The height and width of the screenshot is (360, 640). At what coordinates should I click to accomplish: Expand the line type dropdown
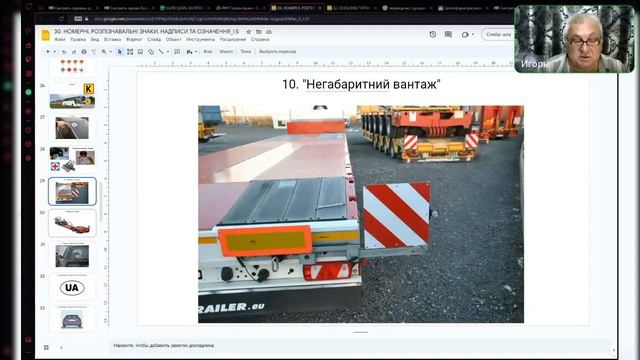(x=167, y=52)
